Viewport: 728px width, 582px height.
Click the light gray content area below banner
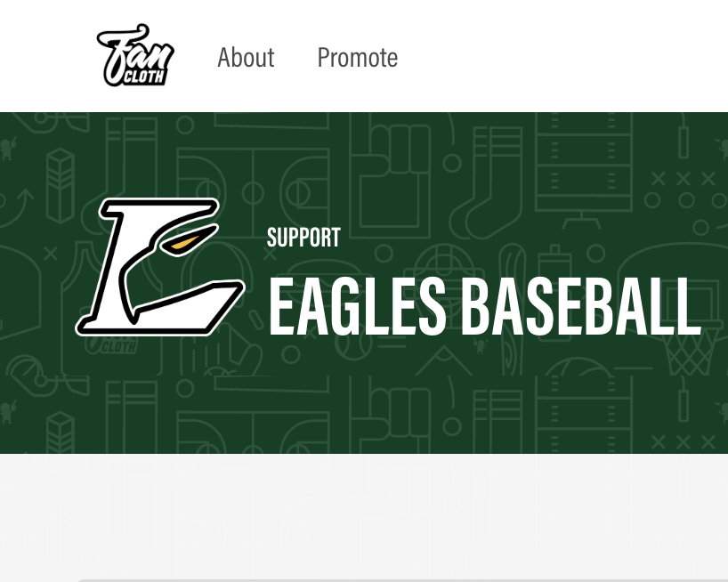click(364, 518)
